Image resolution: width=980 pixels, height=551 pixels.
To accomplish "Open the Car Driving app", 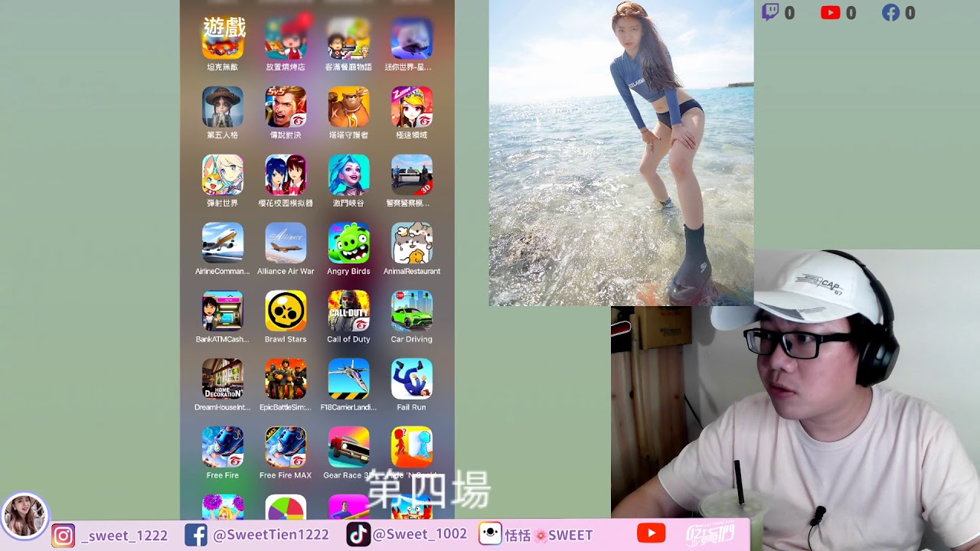I will click(x=412, y=311).
